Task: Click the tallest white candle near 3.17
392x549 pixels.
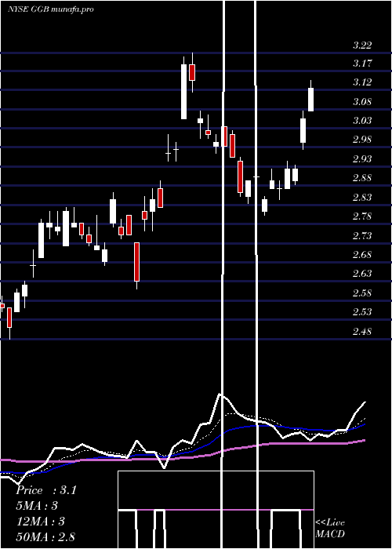Action: [183, 92]
